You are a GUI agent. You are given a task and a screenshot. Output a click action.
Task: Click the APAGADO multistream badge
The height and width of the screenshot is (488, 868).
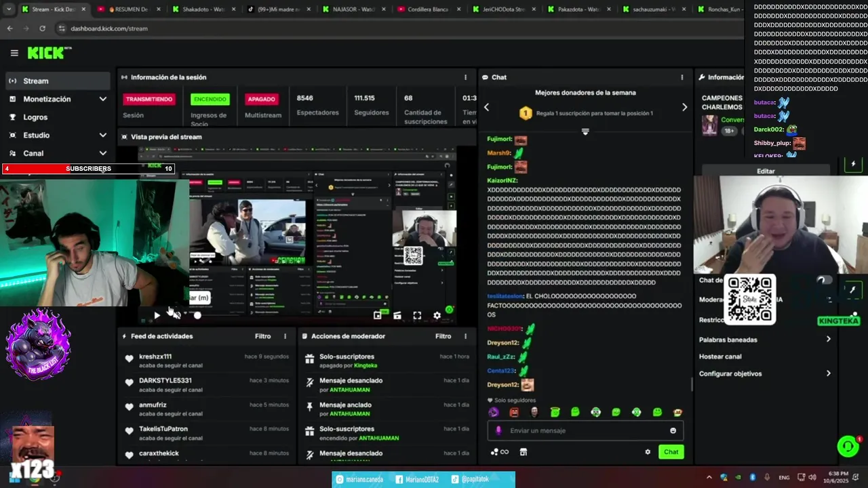[261, 99]
